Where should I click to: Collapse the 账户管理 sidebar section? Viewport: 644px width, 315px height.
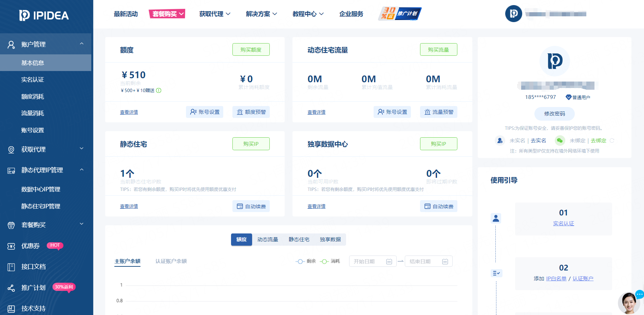pos(81,44)
